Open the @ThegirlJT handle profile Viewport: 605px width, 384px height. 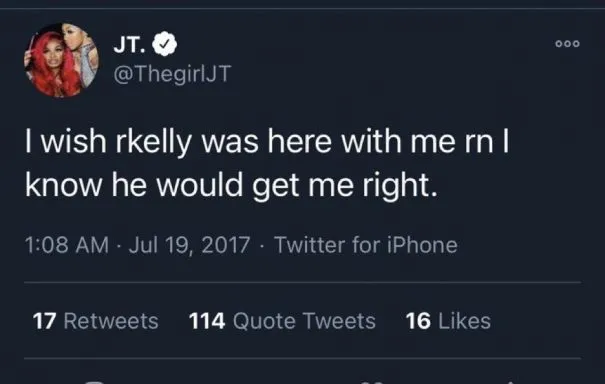point(172,74)
